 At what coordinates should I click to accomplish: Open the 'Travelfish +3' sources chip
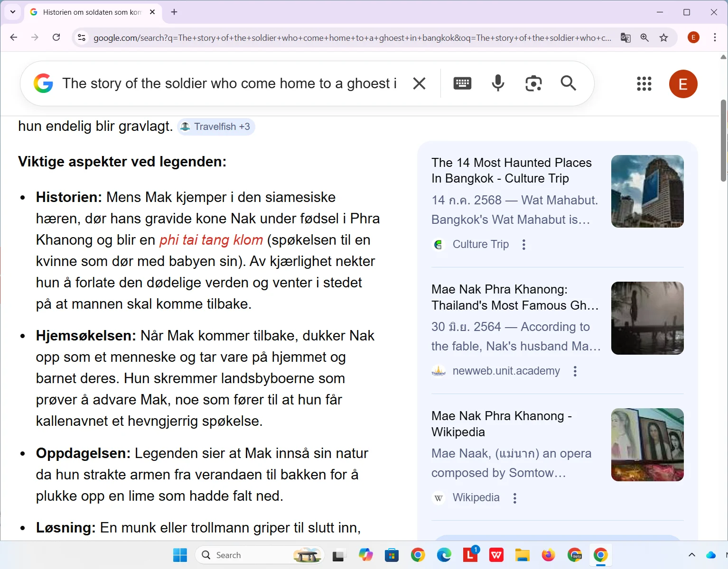(216, 127)
